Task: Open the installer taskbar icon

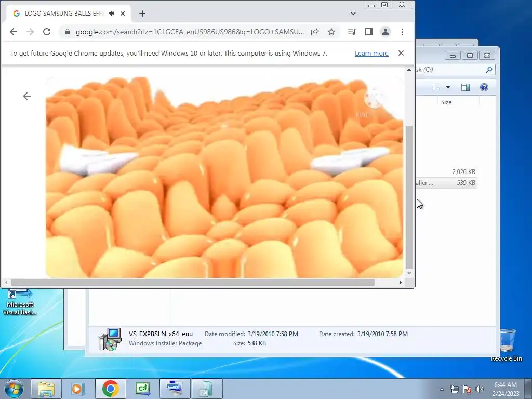Action: tap(207, 389)
